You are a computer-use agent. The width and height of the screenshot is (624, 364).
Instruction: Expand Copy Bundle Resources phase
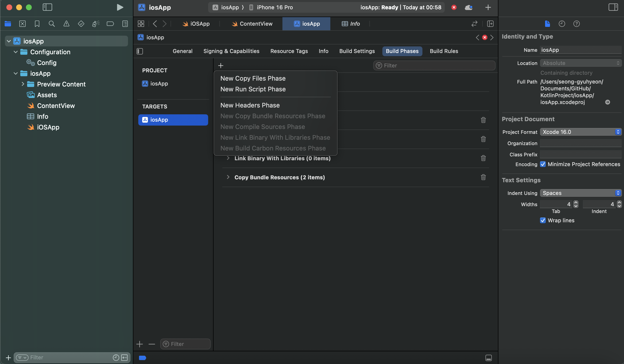click(228, 177)
